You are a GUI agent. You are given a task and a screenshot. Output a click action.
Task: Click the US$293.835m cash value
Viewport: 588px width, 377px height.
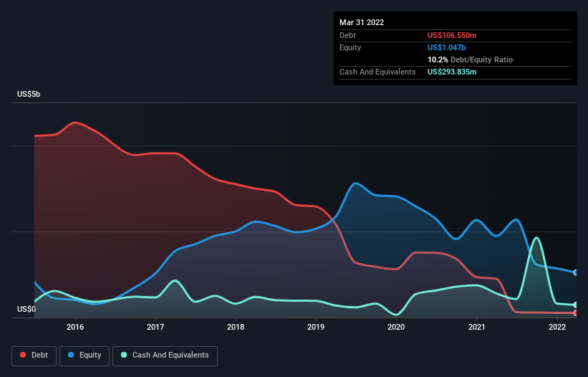coord(452,72)
